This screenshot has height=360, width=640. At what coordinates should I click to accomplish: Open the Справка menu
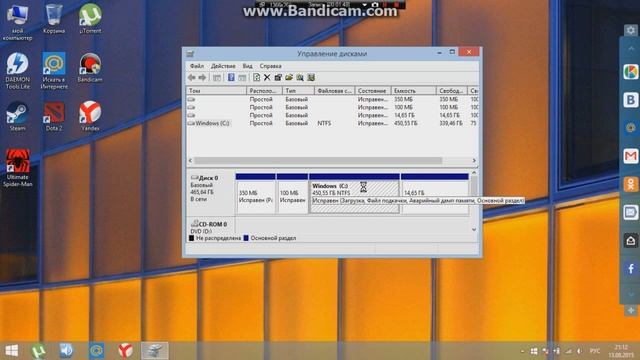[270, 66]
